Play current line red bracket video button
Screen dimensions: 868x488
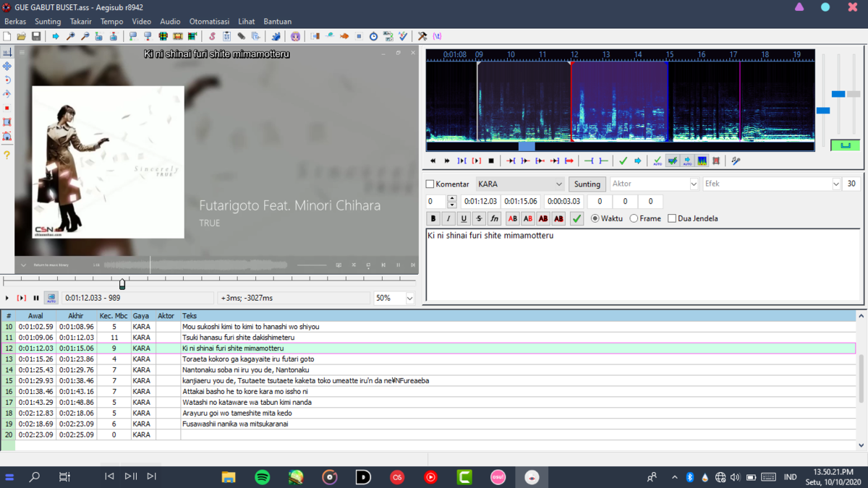point(22,298)
